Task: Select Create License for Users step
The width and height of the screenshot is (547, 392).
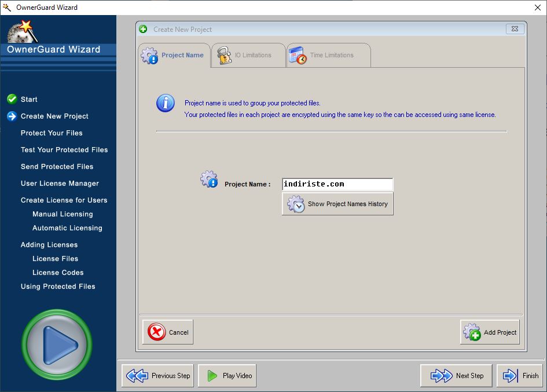Action: [x=64, y=200]
